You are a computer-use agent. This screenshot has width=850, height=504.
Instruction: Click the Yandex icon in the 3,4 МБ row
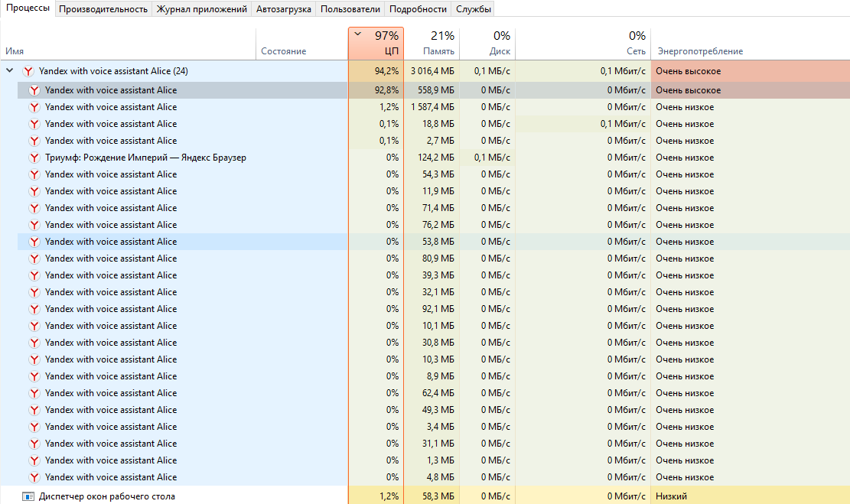34,427
